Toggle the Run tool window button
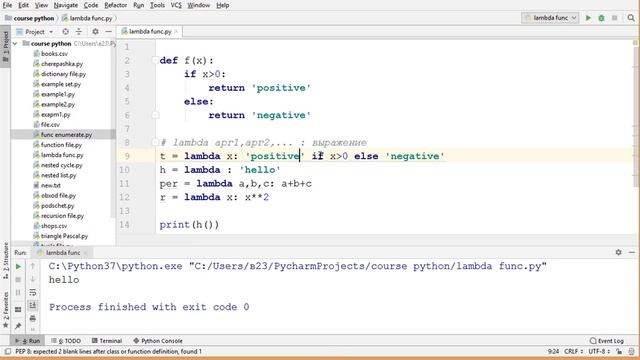 28,341
